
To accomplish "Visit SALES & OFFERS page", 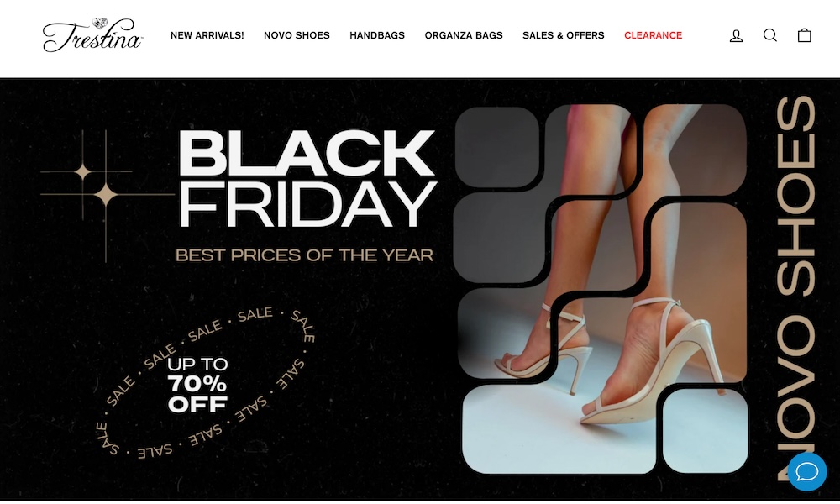I will point(564,35).
